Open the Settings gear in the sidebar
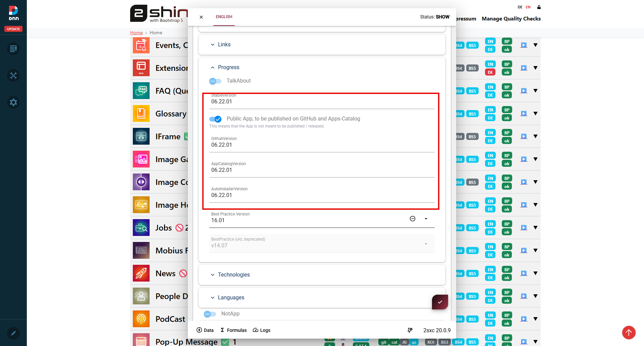Image resolution: width=644 pixels, height=346 pixels. pos(13,102)
